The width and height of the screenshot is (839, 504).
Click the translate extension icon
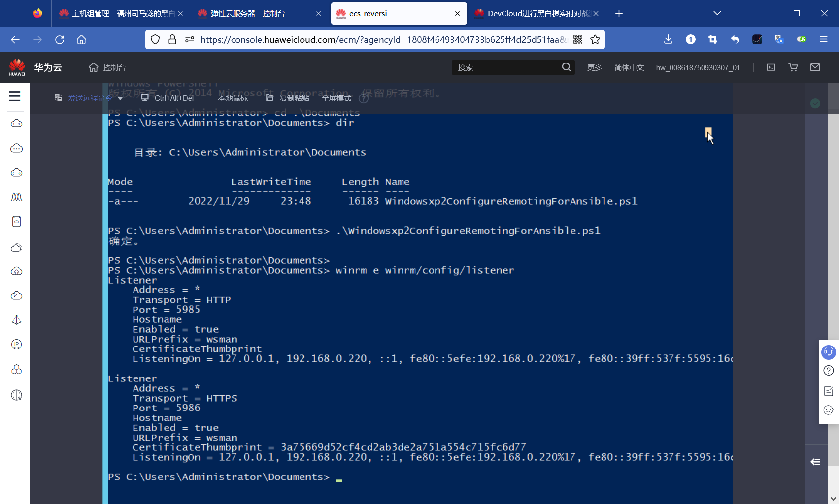779,39
